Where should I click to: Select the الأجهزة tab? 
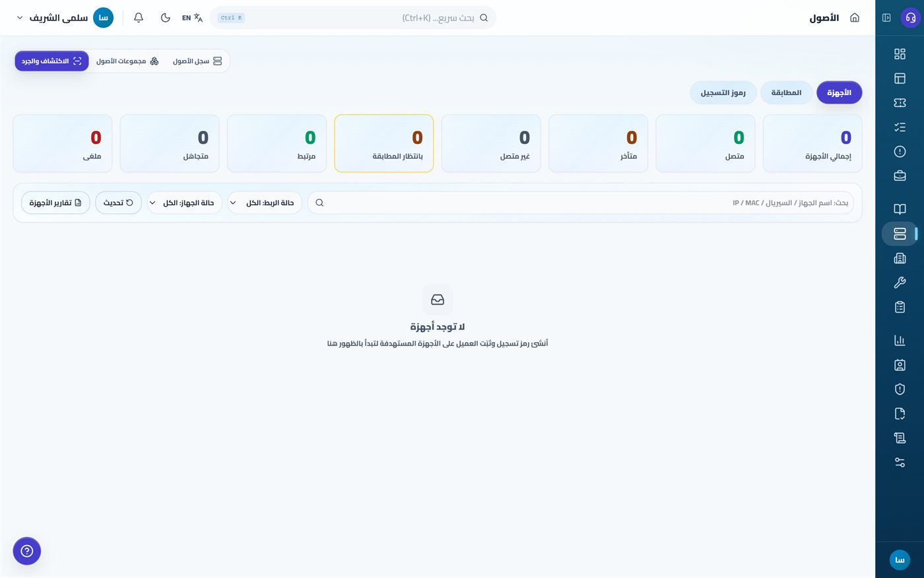click(x=839, y=92)
